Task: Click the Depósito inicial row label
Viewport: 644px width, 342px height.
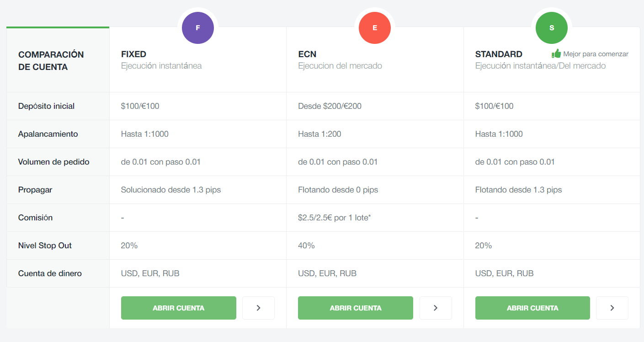Action: 46,106
